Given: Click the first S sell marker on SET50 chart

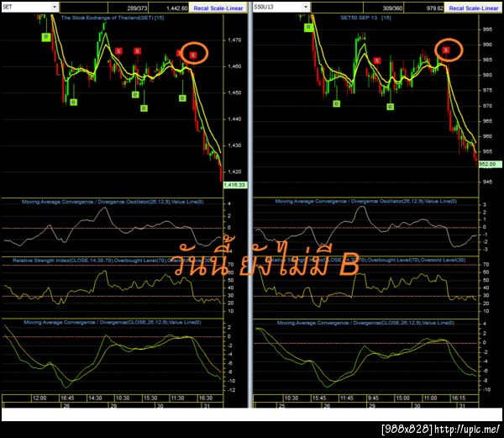Looking at the screenshot, I should click(x=377, y=61).
